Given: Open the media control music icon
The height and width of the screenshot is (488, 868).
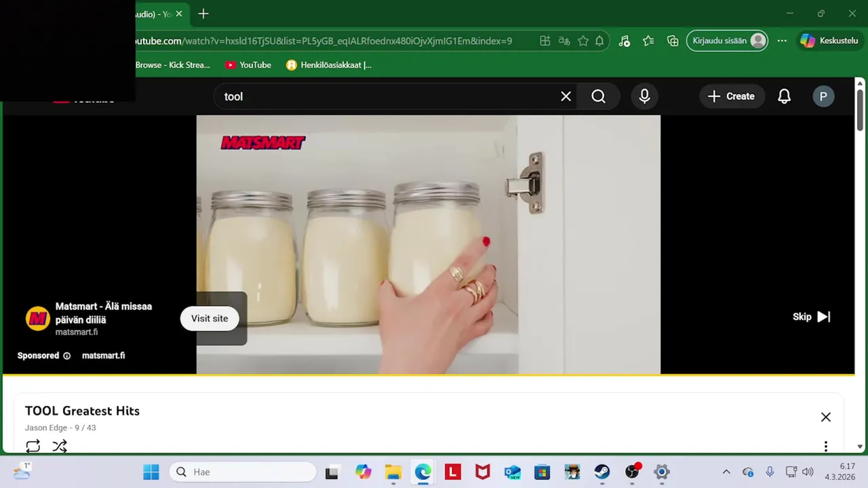Looking at the screenshot, I should point(625,41).
